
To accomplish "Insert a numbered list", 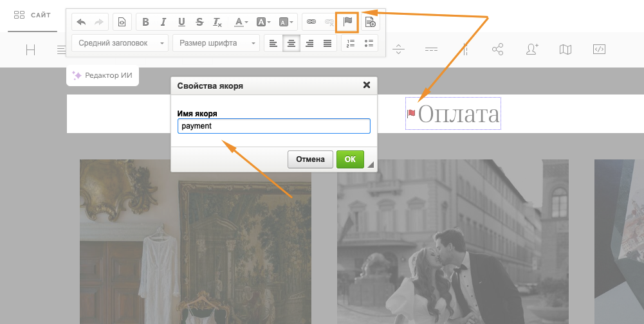I will tap(351, 43).
